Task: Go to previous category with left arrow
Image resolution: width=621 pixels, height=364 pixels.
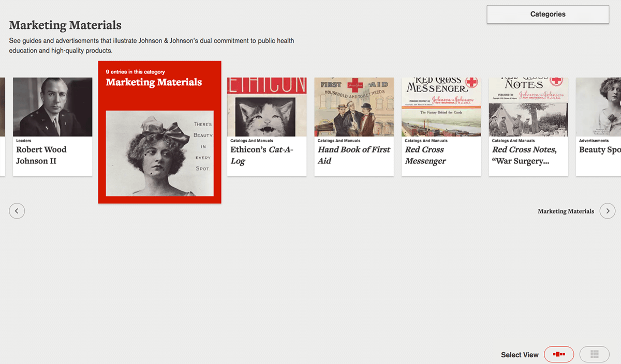Action: pyautogui.click(x=17, y=211)
